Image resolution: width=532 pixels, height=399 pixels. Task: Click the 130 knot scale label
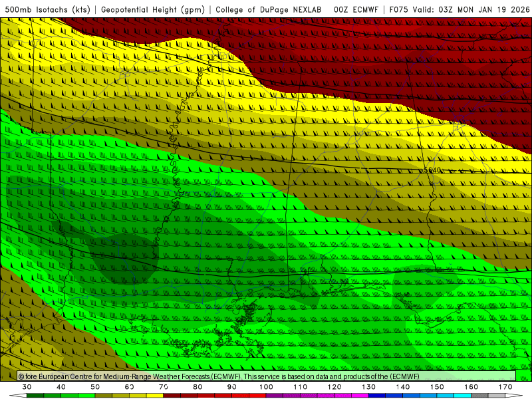pyautogui.click(x=369, y=387)
